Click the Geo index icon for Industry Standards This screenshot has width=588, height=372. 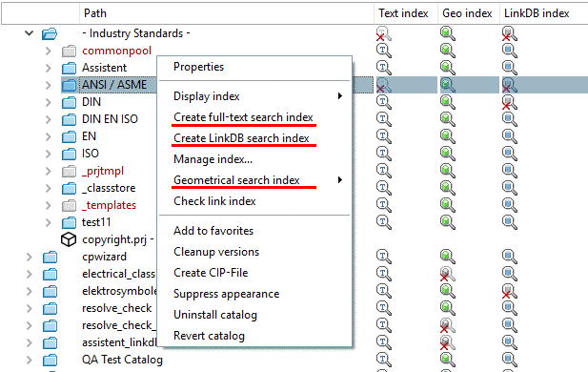(447, 33)
